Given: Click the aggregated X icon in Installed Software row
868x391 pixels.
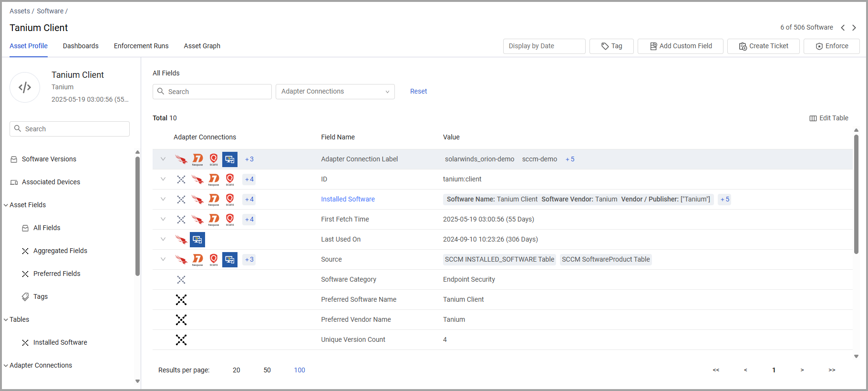Looking at the screenshot, I should pyautogui.click(x=181, y=200).
